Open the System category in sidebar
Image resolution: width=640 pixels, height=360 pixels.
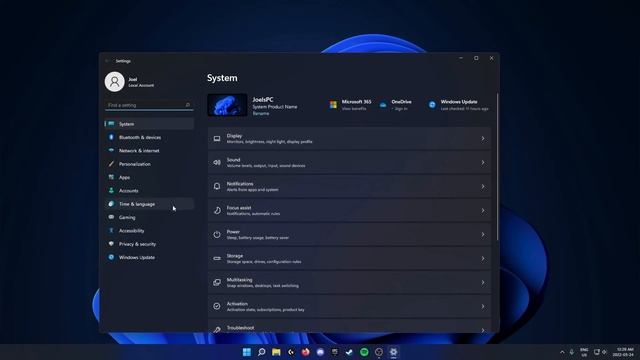(149, 124)
